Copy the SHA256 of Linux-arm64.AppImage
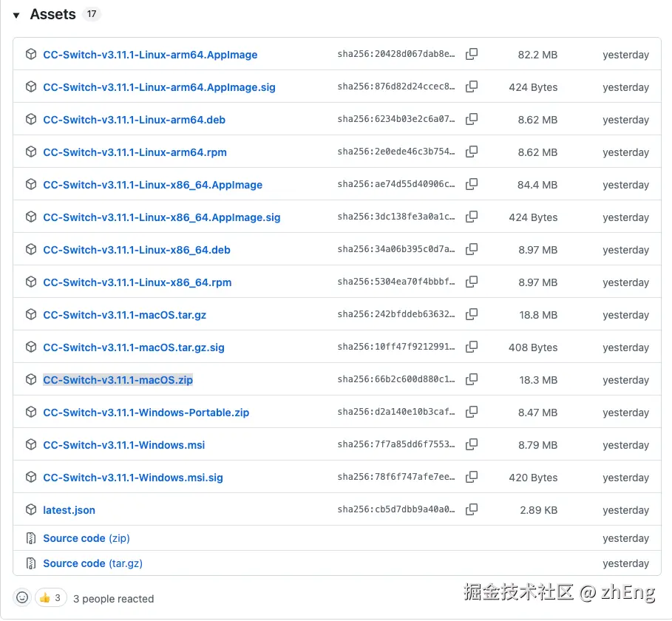The height and width of the screenshot is (621, 672). [472, 54]
